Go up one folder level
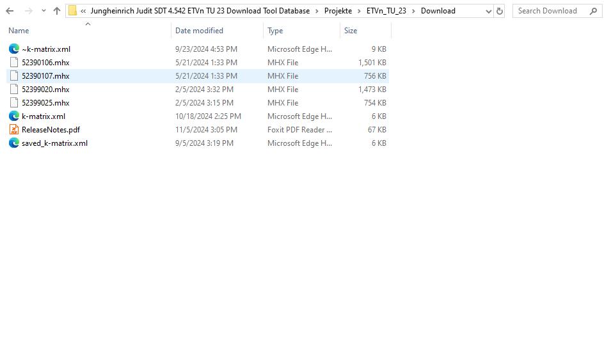Screen dimensions: 611x364 coord(57,11)
